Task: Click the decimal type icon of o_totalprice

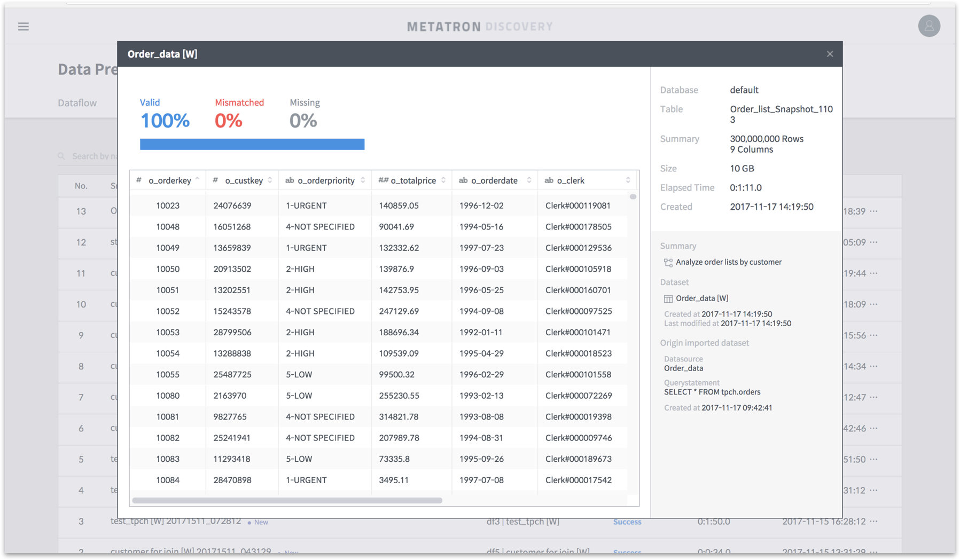Action: pos(383,180)
